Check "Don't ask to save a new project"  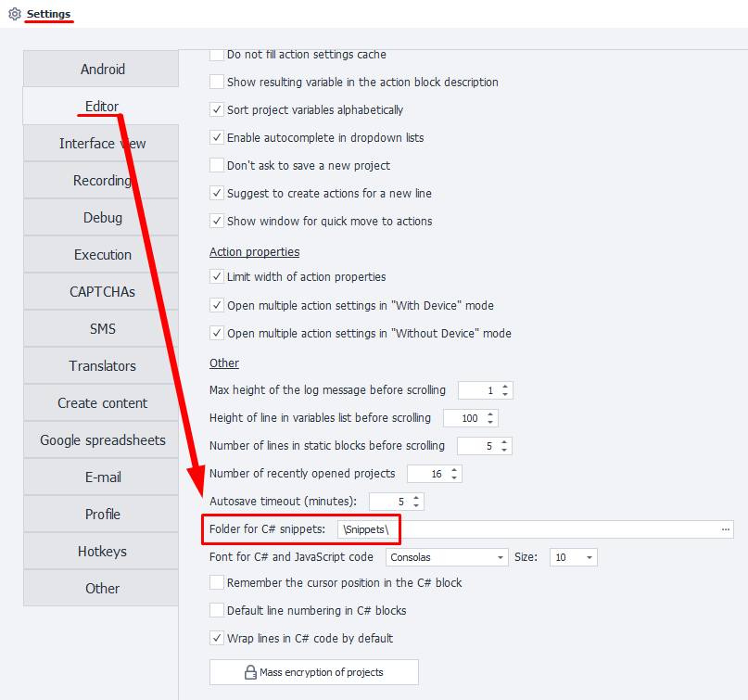tap(216, 165)
